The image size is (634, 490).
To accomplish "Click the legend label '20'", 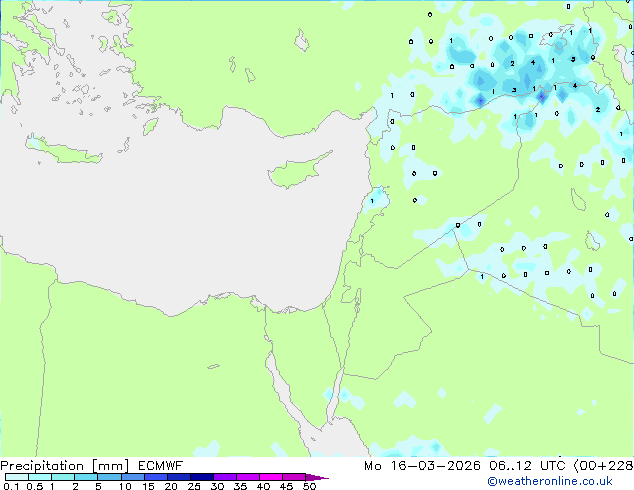I will (171, 486).
